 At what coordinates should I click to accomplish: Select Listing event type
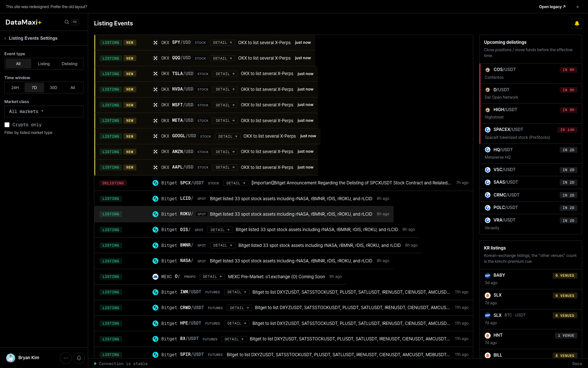click(x=44, y=64)
